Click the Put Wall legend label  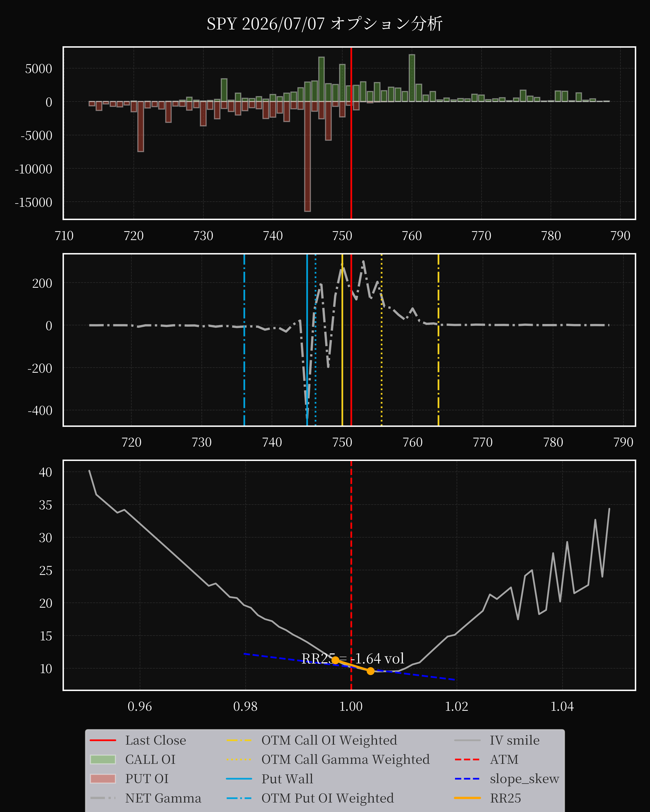tap(287, 778)
